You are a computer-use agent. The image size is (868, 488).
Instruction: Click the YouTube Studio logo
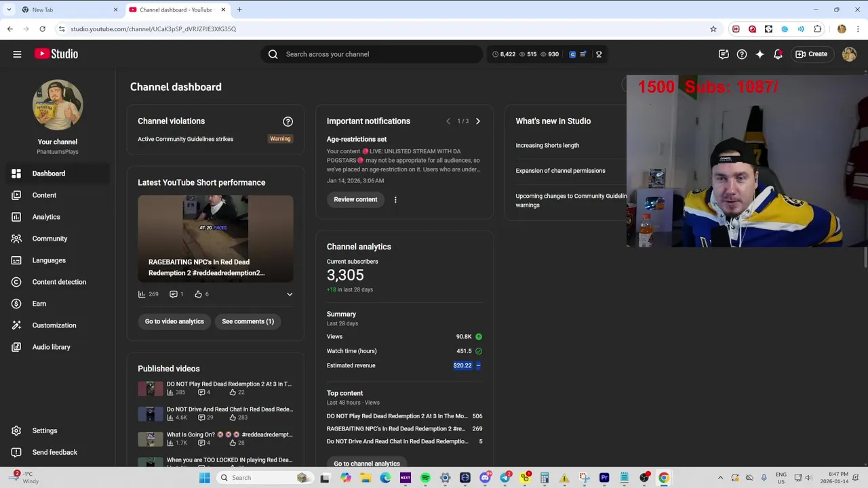[56, 54]
